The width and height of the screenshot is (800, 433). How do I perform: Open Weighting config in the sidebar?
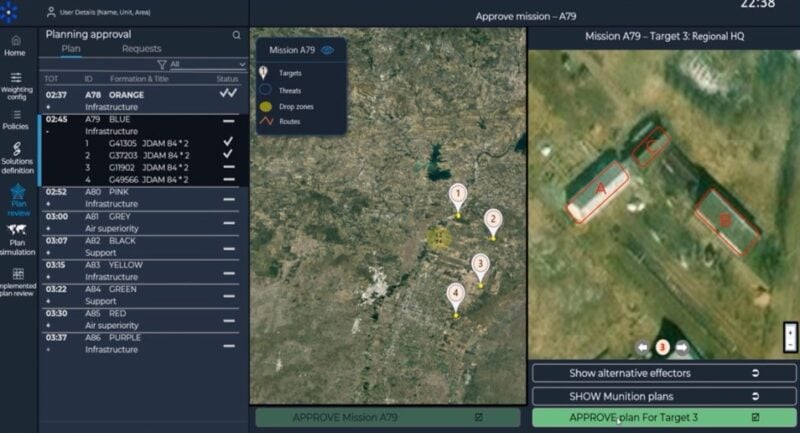(15, 82)
